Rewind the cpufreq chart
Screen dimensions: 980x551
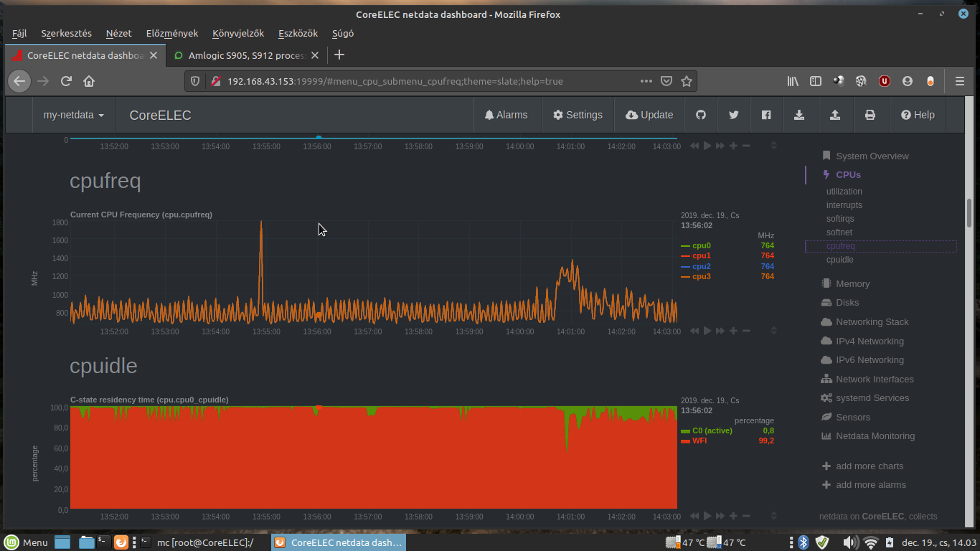pyautogui.click(x=694, y=331)
